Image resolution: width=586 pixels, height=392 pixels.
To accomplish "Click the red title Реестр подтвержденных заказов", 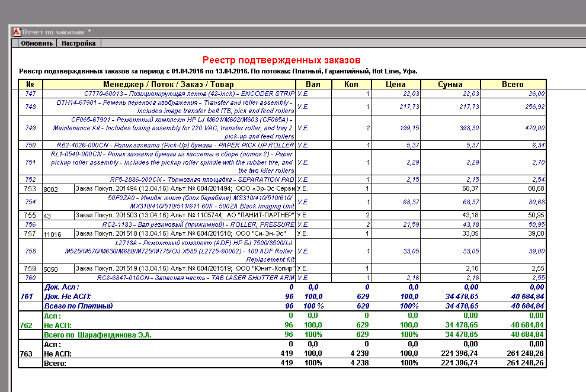I will pos(281,60).
